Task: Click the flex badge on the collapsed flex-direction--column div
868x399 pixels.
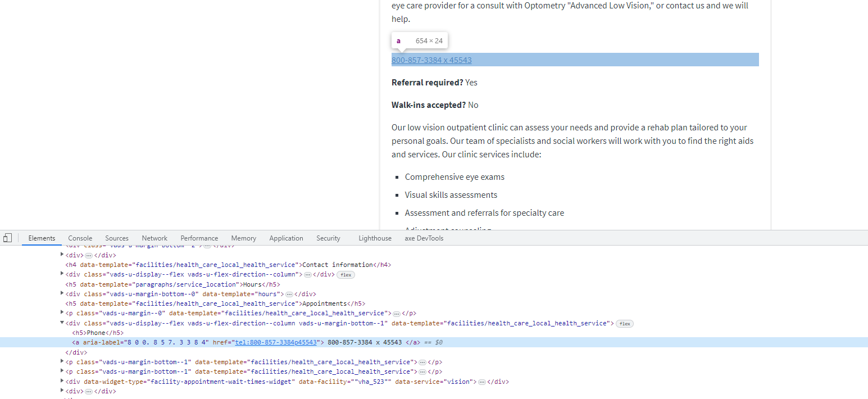Action: click(x=346, y=275)
